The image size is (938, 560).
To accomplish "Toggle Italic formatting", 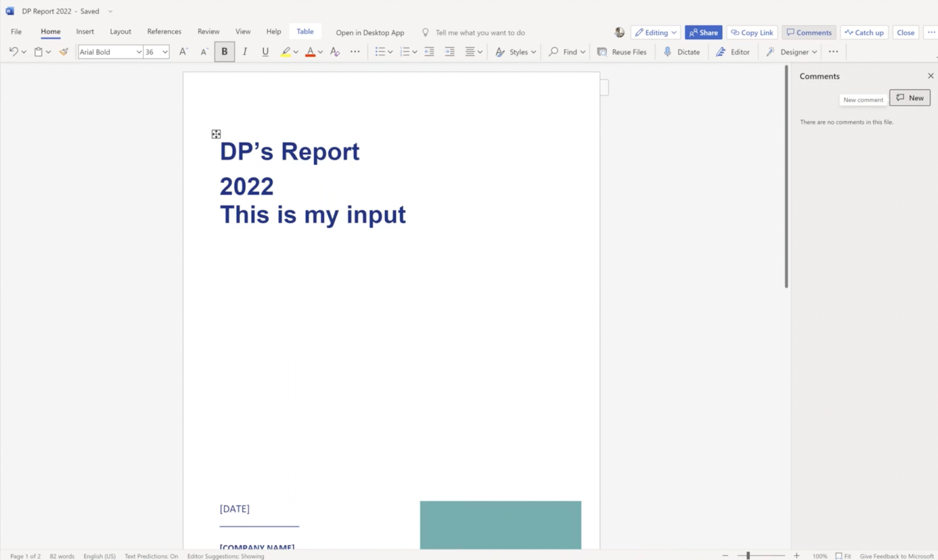I will pyautogui.click(x=245, y=52).
